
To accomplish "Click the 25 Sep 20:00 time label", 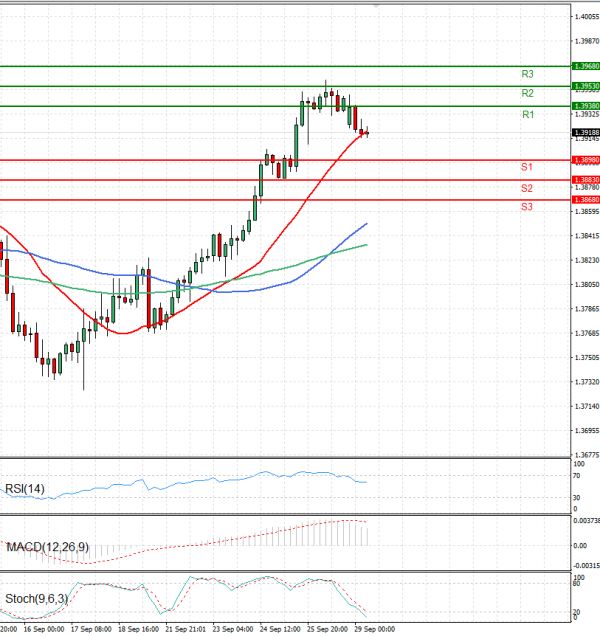I will (x=327, y=629).
